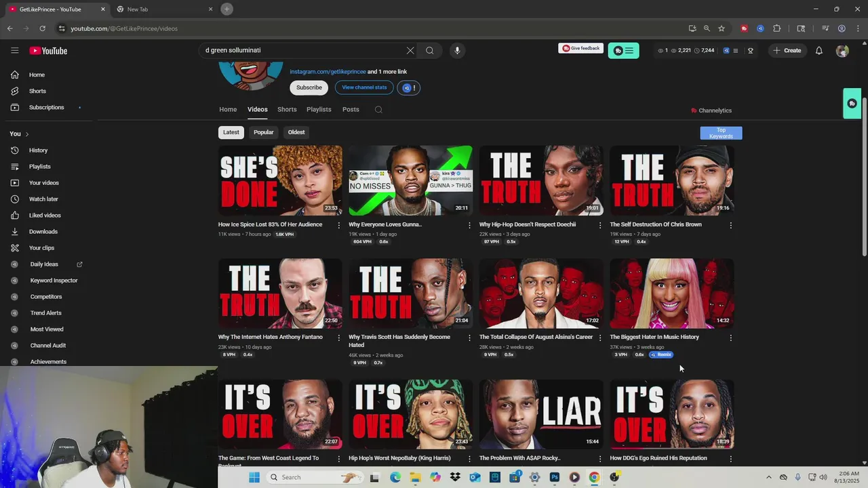Go to the YouTube logo home link
This screenshot has width=868, height=488.
(x=48, y=51)
